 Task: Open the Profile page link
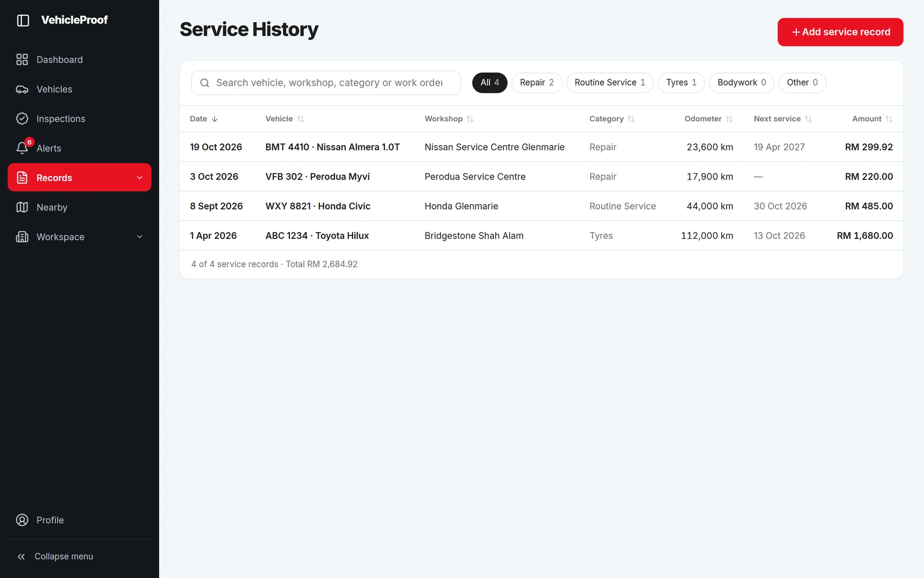[x=79, y=520]
